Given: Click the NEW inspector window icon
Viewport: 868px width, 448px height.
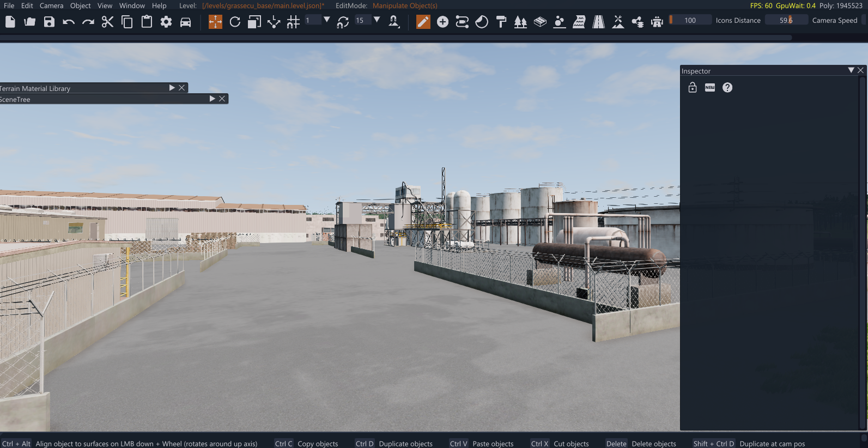Looking at the screenshot, I should pos(710,87).
